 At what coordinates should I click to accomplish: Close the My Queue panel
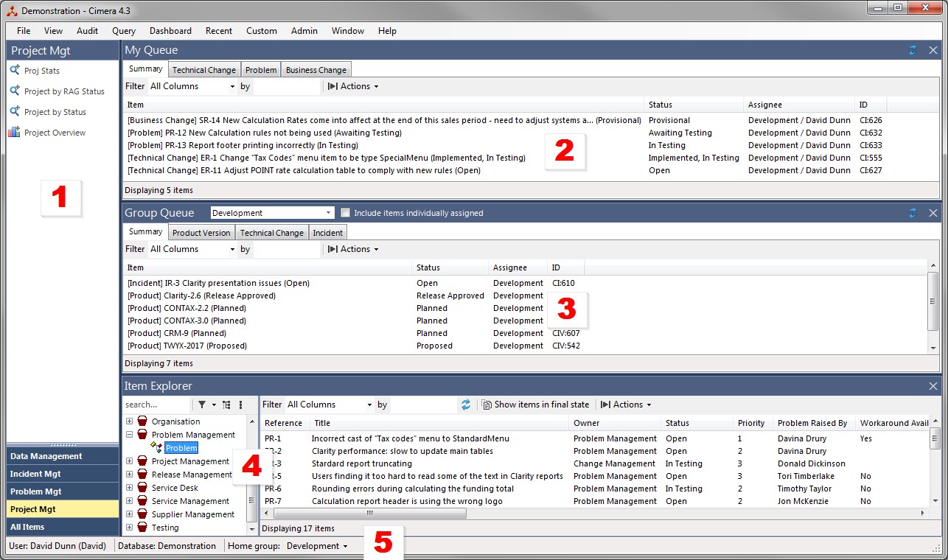[933, 50]
